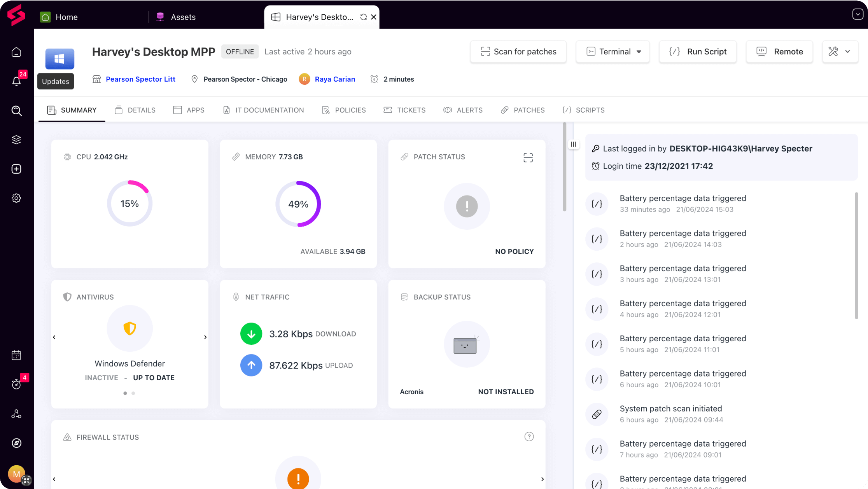Open the notifications bell in sidebar
The image size is (868, 489).
16,81
